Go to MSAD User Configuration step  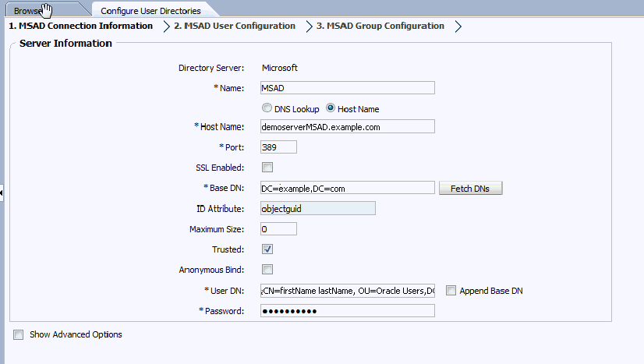235,26
